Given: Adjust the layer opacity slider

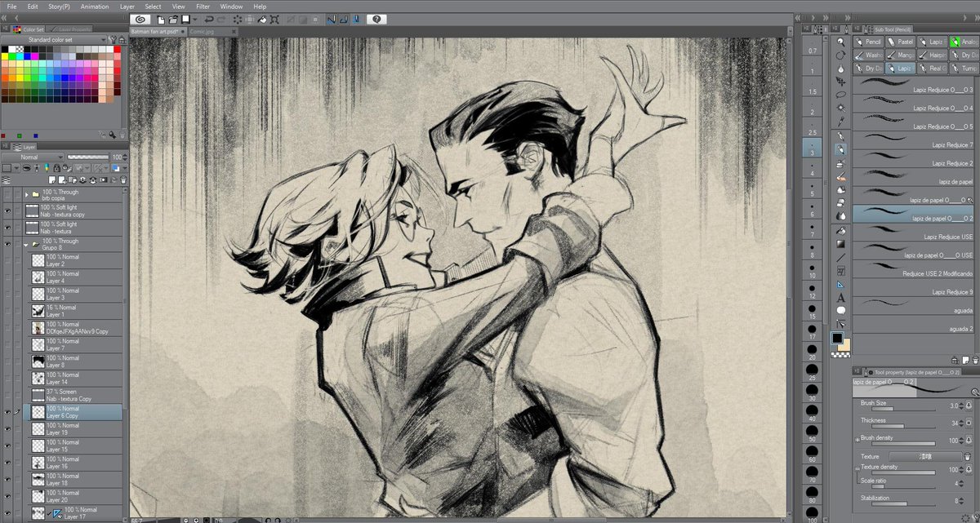Looking at the screenshot, I should pos(88,157).
